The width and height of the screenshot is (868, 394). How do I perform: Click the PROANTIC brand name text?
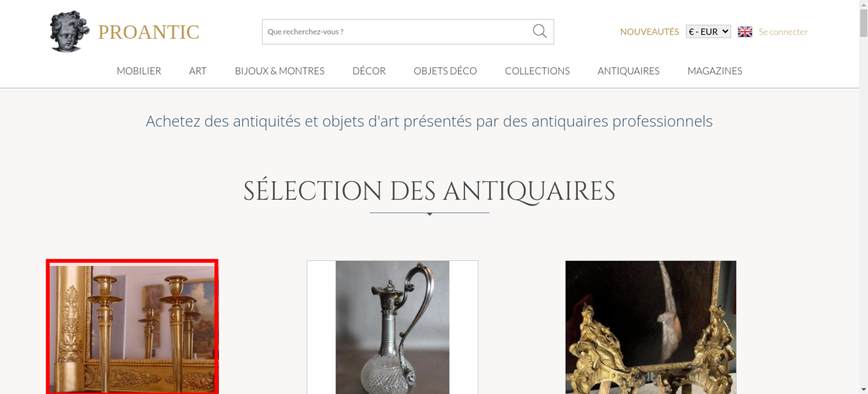148,32
